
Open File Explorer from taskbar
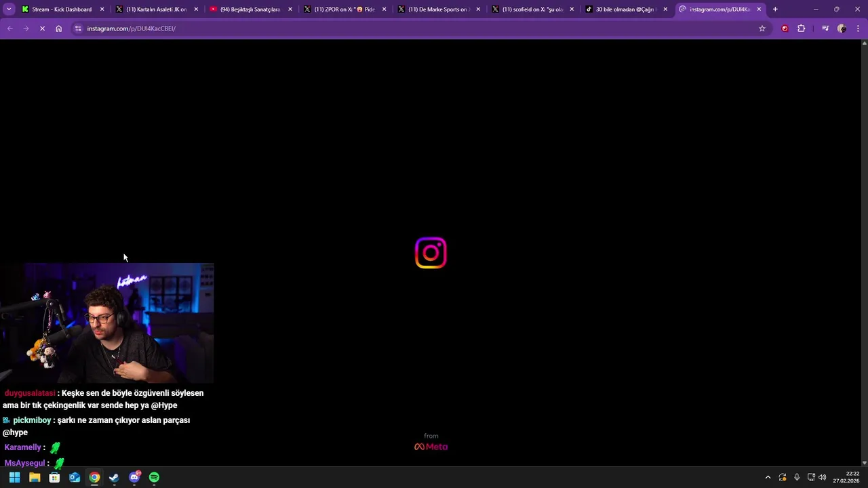(35, 477)
